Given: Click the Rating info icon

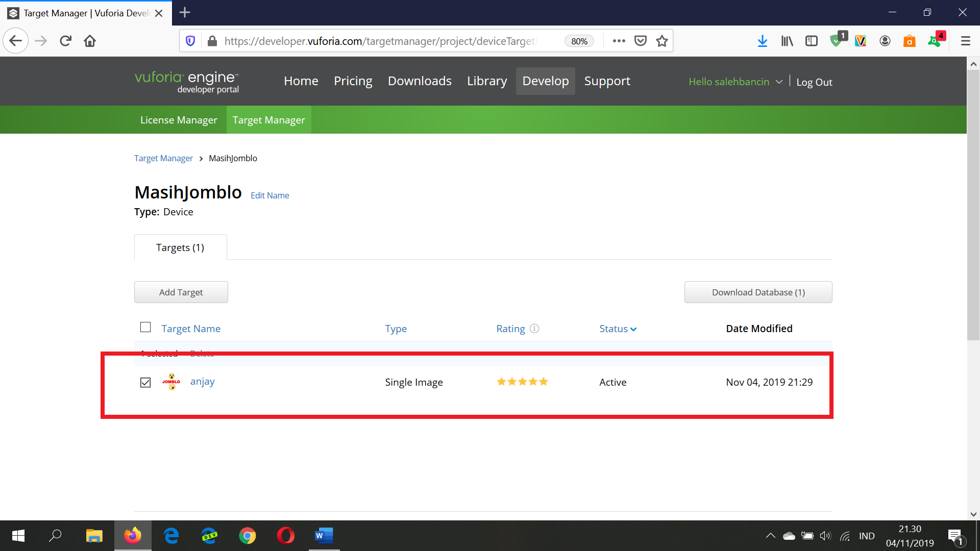Looking at the screenshot, I should tap(534, 329).
